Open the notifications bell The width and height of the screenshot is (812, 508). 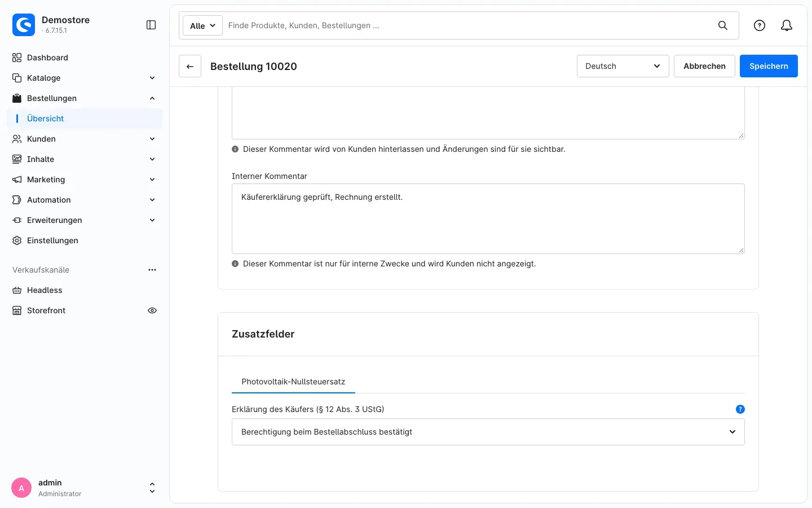pos(787,25)
